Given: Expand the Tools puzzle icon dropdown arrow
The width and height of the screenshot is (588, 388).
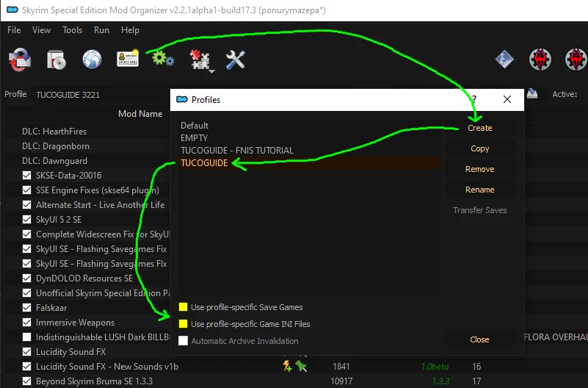Looking at the screenshot, I should 212,71.
